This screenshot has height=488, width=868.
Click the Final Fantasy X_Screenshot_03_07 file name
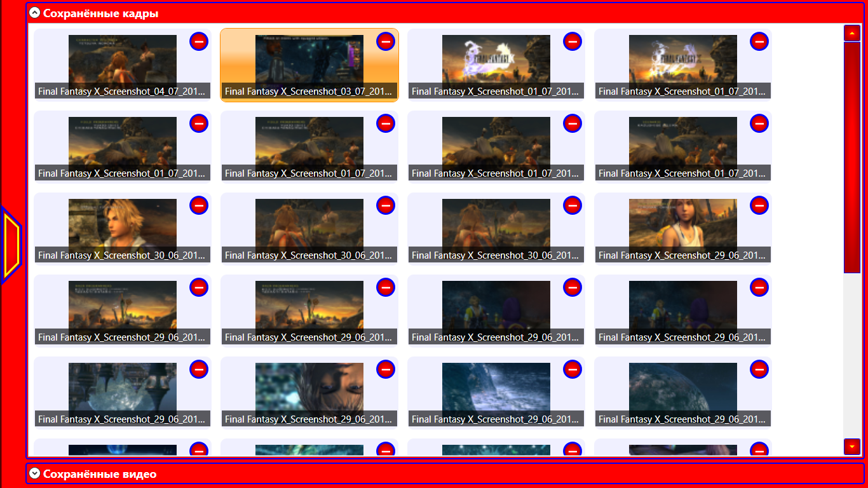click(309, 91)
